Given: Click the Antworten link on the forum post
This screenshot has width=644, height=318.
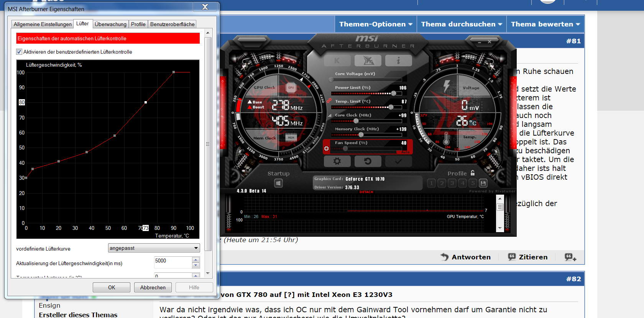Looking at the screenshot, I should 466,257.
